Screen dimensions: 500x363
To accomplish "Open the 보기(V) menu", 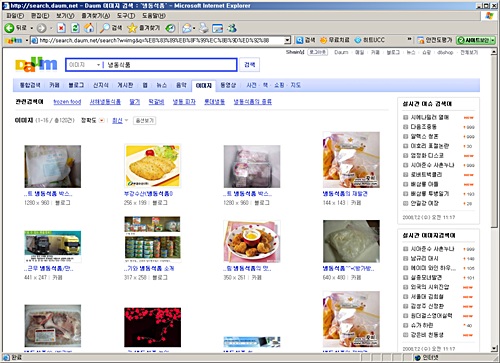I will click(65, 16).
